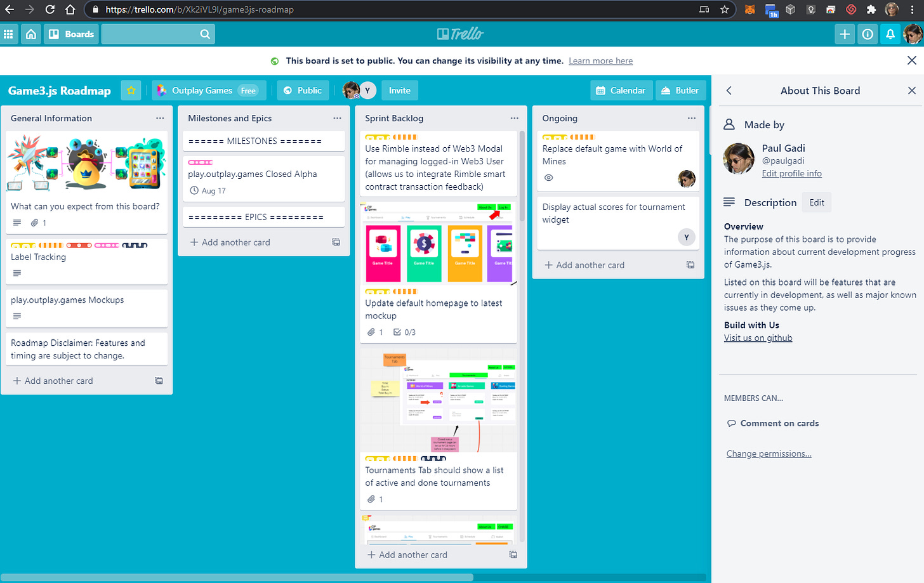The image size is (924, 583).
Task: Open the MILESTONES separator card
Action: [263, 141]
